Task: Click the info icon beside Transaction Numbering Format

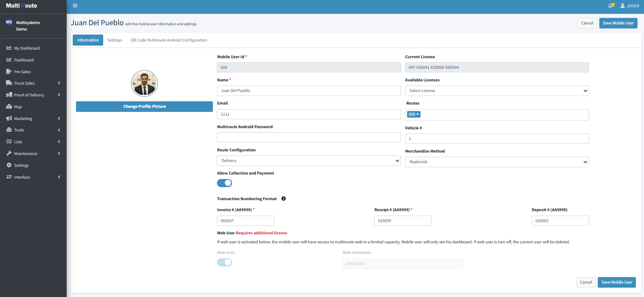Action: pyautogui.click(x=284, y=199)
